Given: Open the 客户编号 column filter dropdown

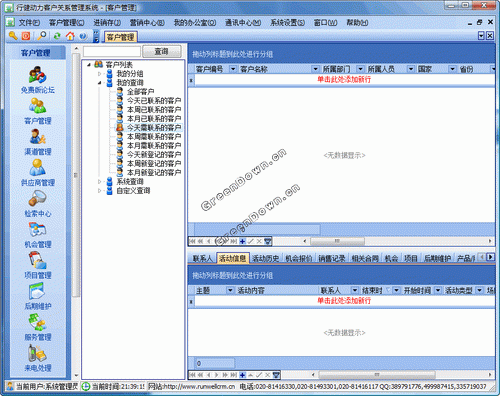Looking at the screenshot, I should (233, 69).
